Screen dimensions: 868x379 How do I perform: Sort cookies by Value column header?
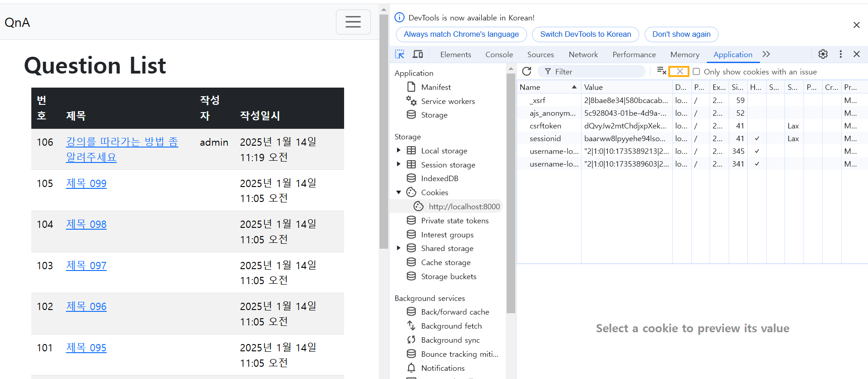tap(626, 87)
